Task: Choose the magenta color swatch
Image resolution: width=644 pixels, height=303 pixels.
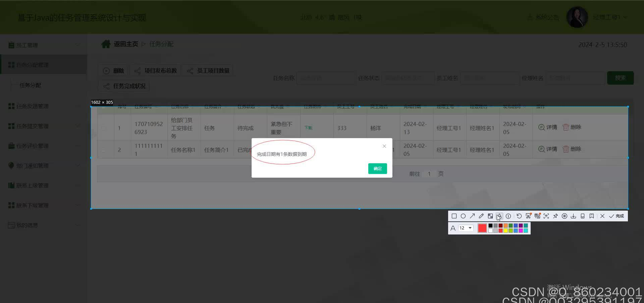Action: (521, 230)
